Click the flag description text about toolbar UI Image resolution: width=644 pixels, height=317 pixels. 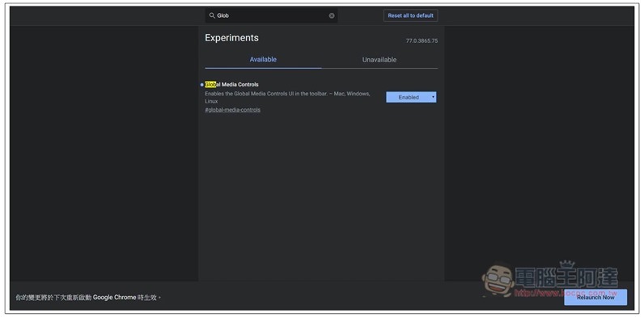pyautogui.click(x=287, y=97)
